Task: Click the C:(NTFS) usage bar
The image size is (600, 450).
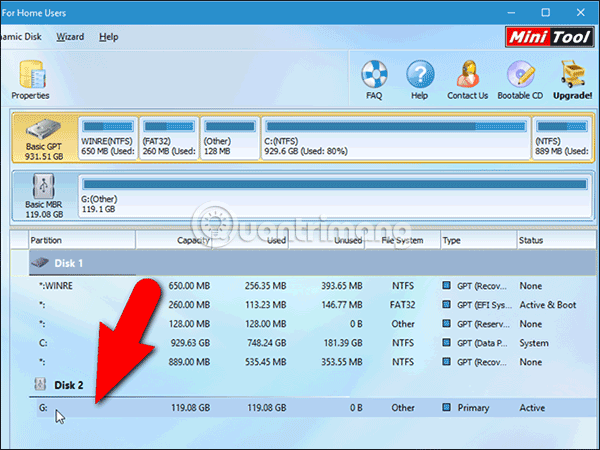Action: pos(396,126)
